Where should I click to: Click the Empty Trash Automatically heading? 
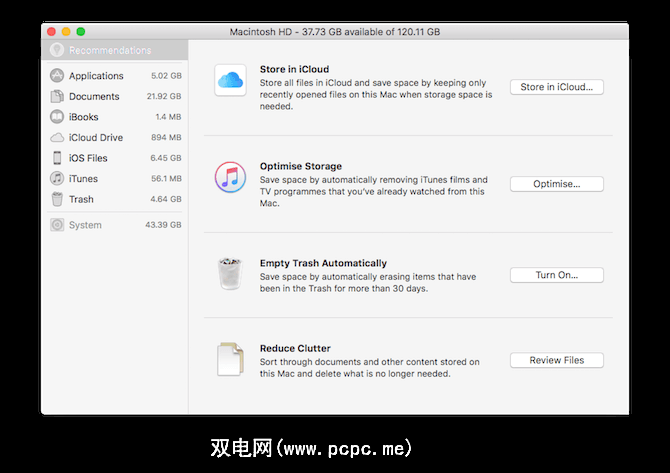pyautogui.click(x=323, y=263)
